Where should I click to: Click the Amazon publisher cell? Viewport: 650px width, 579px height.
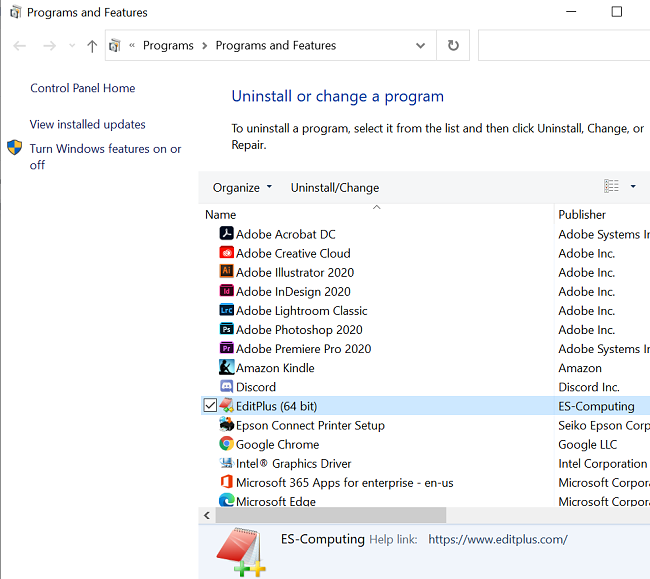pyautogui.click(x=580, y=368)
